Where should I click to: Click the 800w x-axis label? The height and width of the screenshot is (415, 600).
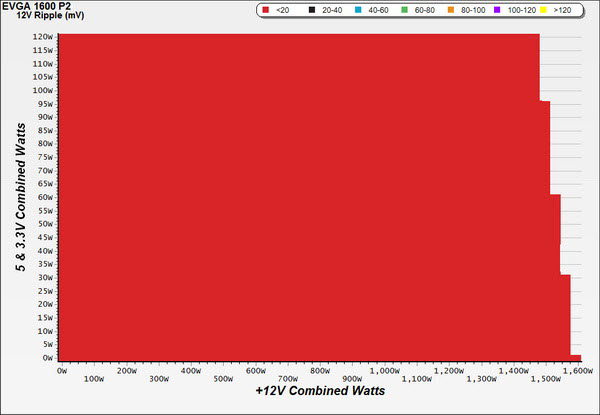(320, 371)
